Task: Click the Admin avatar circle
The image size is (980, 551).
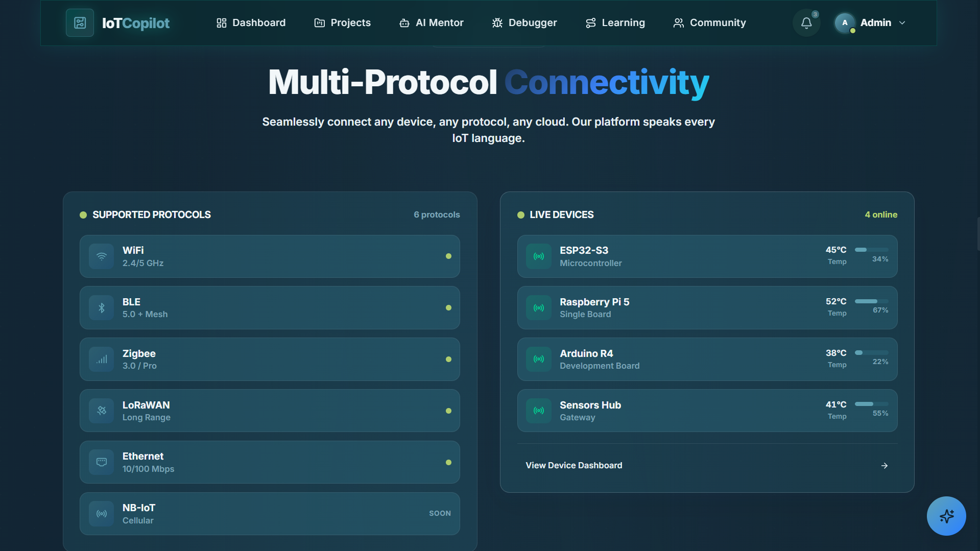Action: click(845, 22)
